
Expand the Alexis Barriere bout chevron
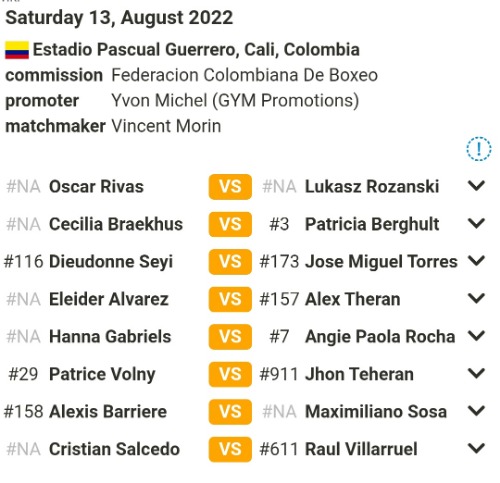476,411
